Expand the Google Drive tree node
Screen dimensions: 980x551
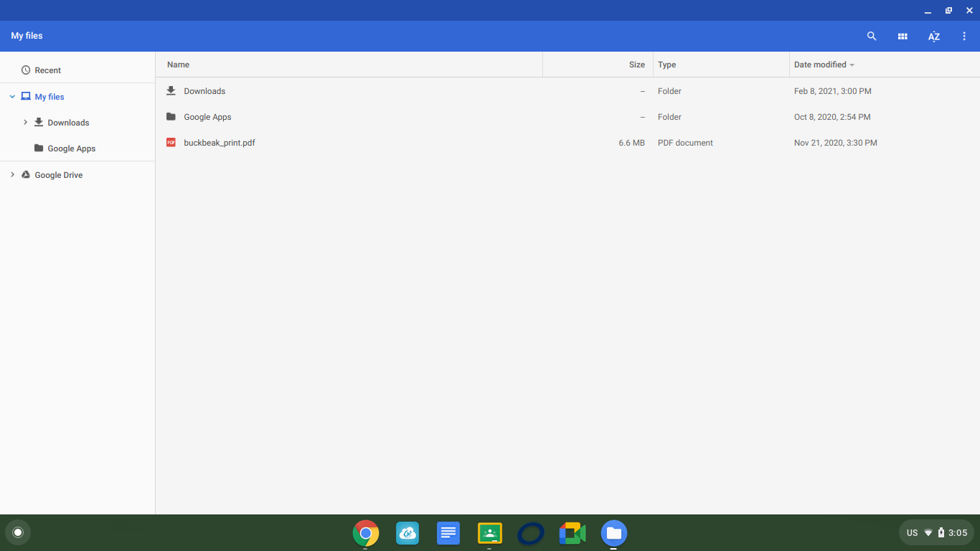[x=12, y=174]
